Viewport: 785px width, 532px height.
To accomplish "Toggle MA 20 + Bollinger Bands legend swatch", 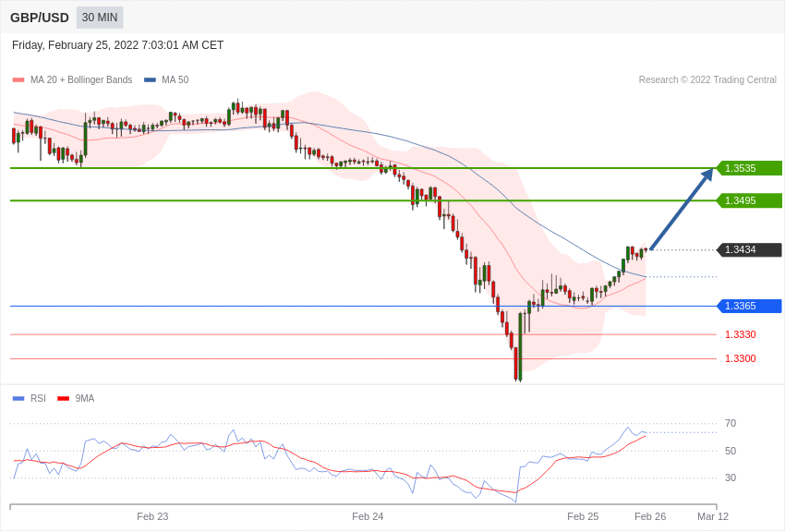I will point(18,80).
